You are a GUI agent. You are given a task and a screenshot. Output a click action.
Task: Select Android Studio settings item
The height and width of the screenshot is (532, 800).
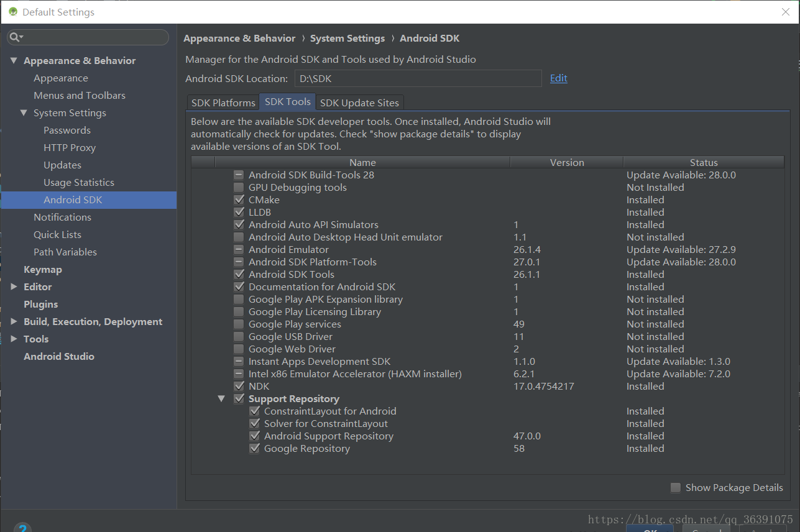pyautogui.click(x=59, y=356)
